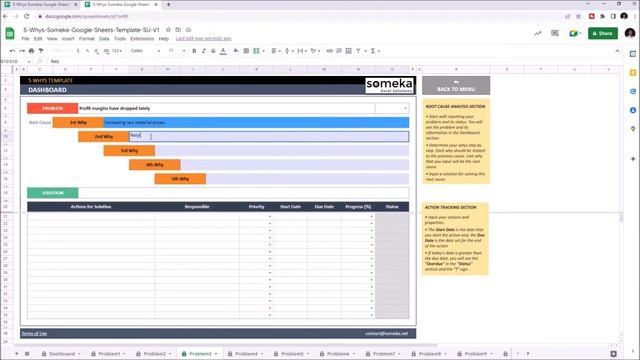The width and height of the screenshot is (640, 360).
Task: Open the File menu
Action: coord(25,39)
